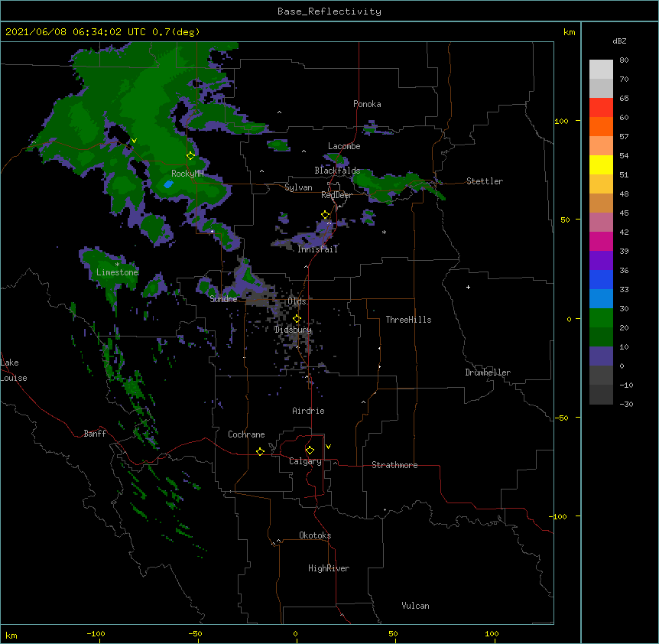Click the Okotoks label
The width and height of the screenshot is (659, 644).
click(x=315, y=535)
